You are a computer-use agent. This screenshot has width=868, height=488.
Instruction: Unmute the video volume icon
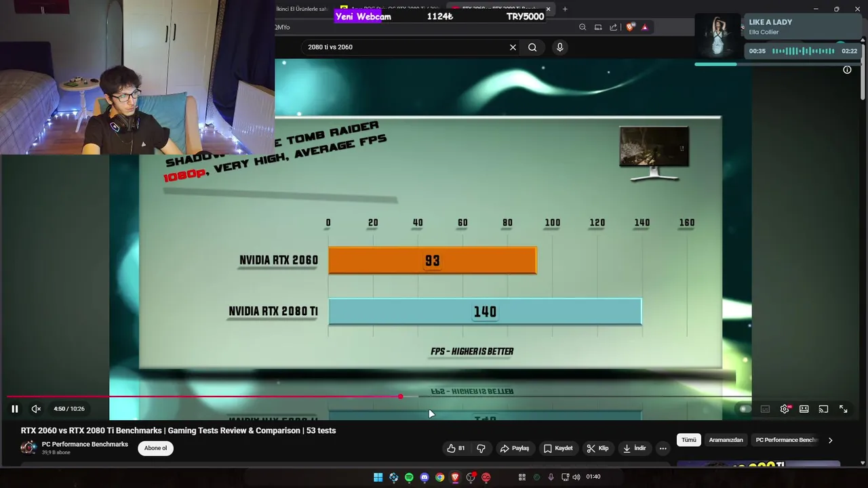click(x=36, y=409)
